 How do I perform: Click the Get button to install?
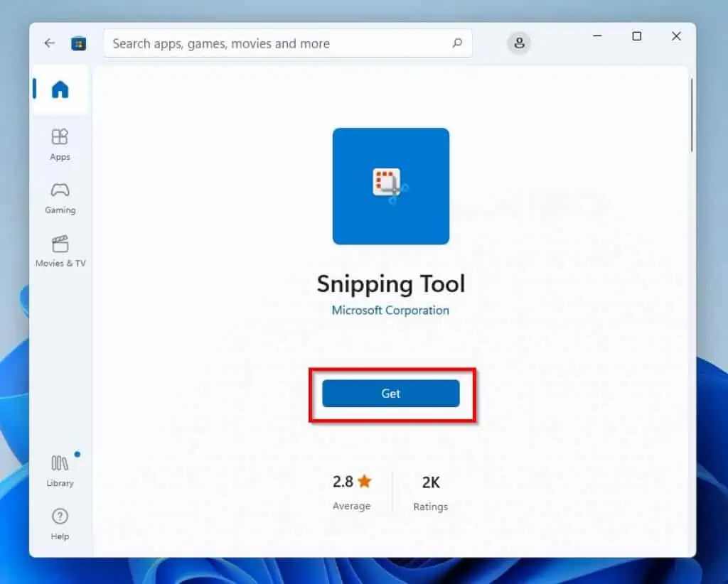(390, 394)
